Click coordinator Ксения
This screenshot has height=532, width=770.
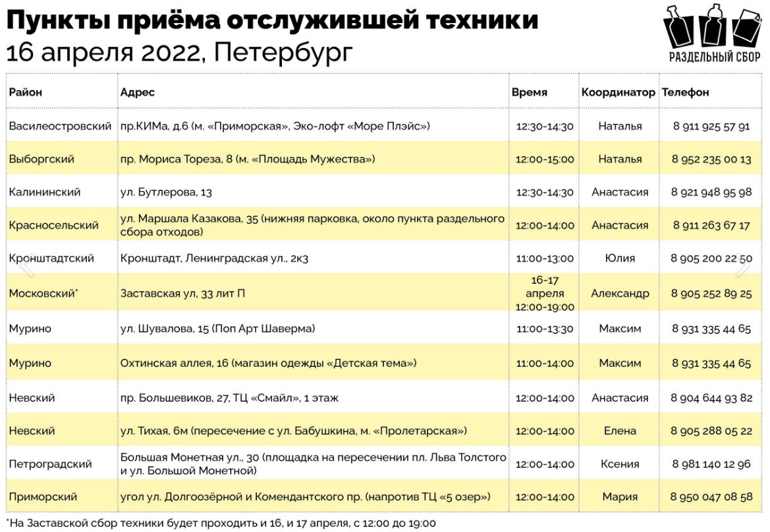click(x=620, y=464)
